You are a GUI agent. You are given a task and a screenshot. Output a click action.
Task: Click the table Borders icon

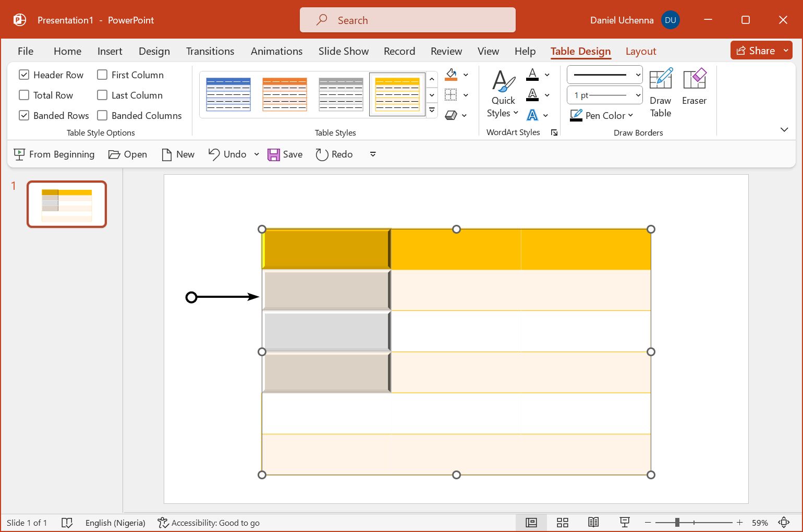451,95
